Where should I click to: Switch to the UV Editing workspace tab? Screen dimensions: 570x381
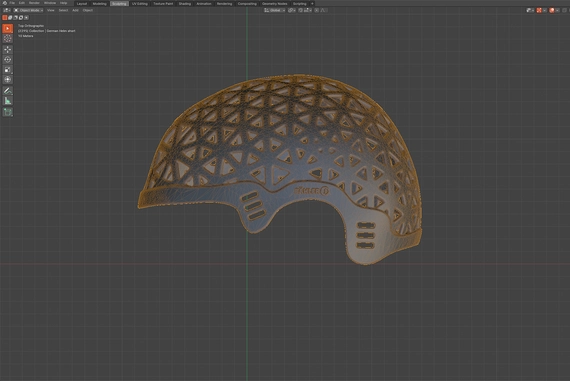[x=140, y=4]
